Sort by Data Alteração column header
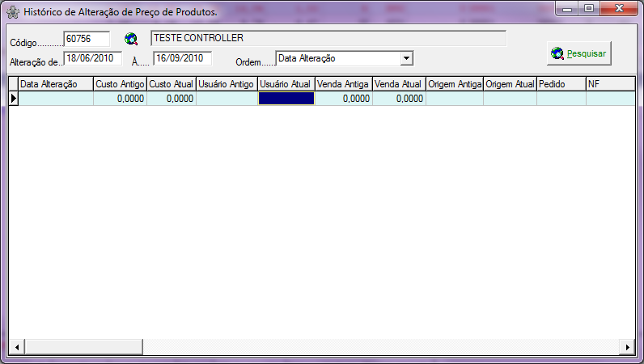The image size is (644, 364). tap(56, 84)
